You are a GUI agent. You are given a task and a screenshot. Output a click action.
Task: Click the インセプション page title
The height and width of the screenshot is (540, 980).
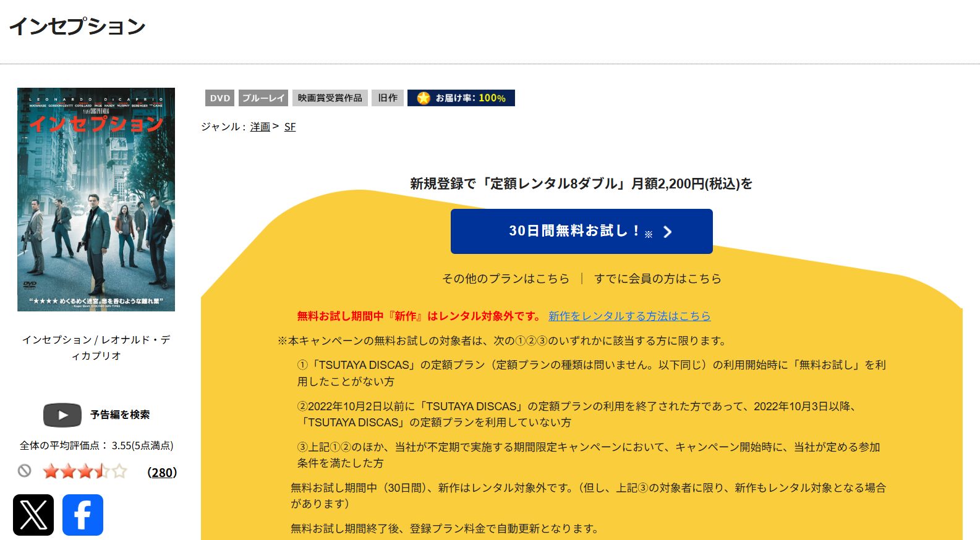(77, 26)
